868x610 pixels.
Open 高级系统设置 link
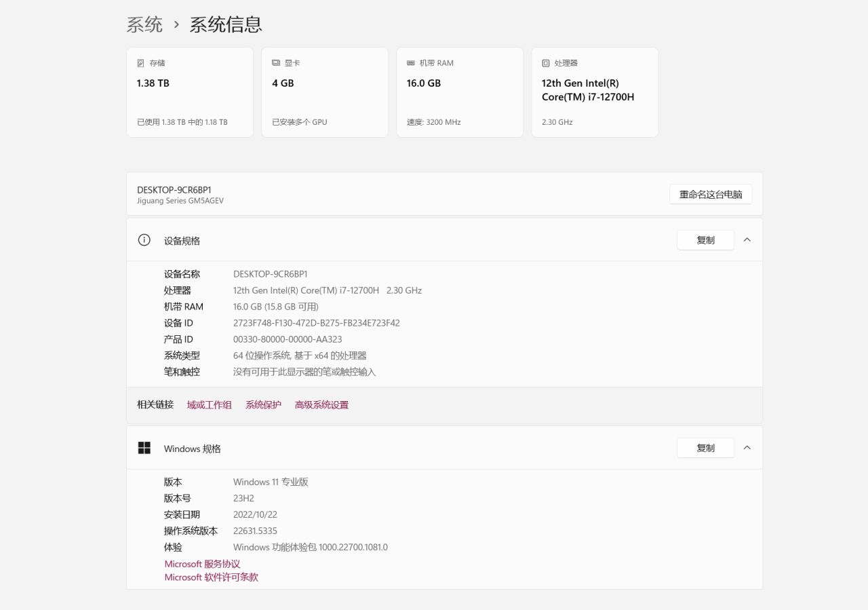point(321,405)
